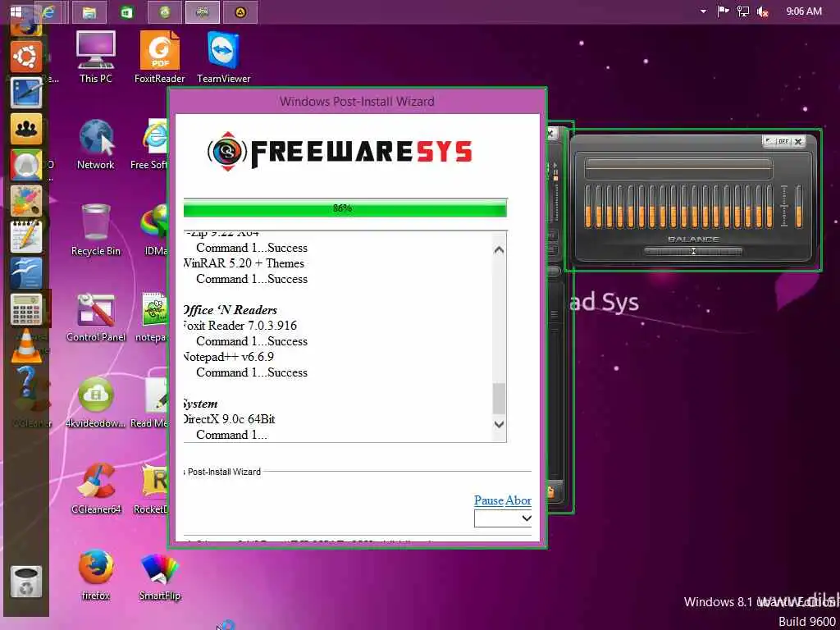This screenshot has width=840, height=630.
Task: Open the trash can at the dock bottom
Action: coord(25,582)
